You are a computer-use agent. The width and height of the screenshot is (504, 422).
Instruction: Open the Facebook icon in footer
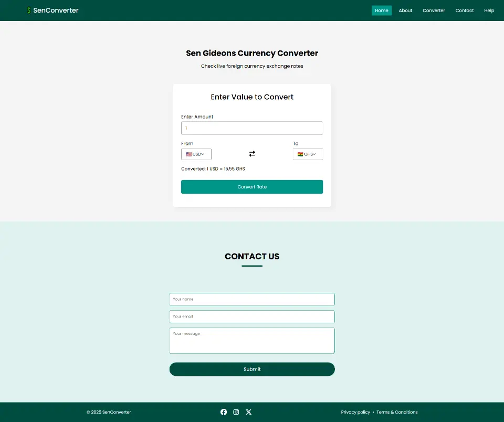pyautogui.click(x=224, y=412)
